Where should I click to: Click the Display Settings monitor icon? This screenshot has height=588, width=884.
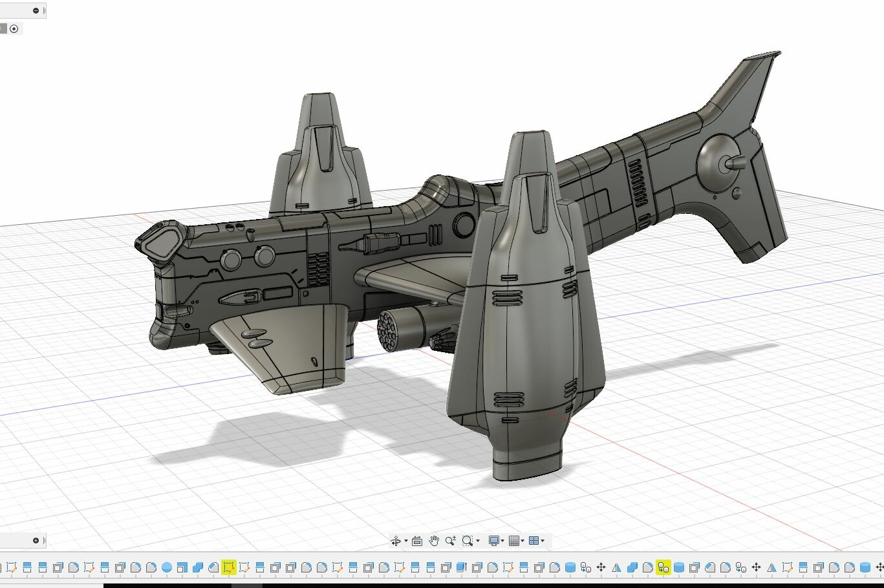(494, 541)
